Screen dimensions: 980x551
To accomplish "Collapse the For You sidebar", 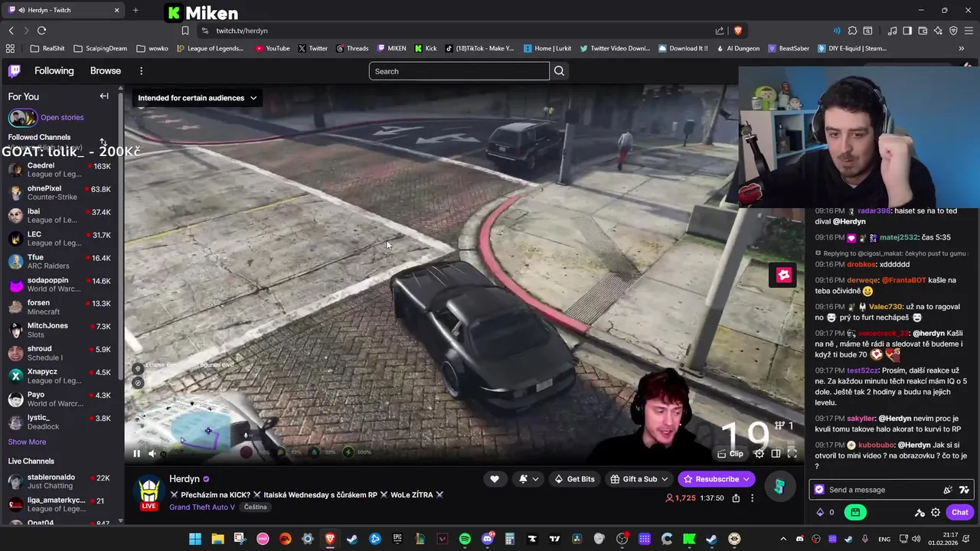I will click(104, 96).
